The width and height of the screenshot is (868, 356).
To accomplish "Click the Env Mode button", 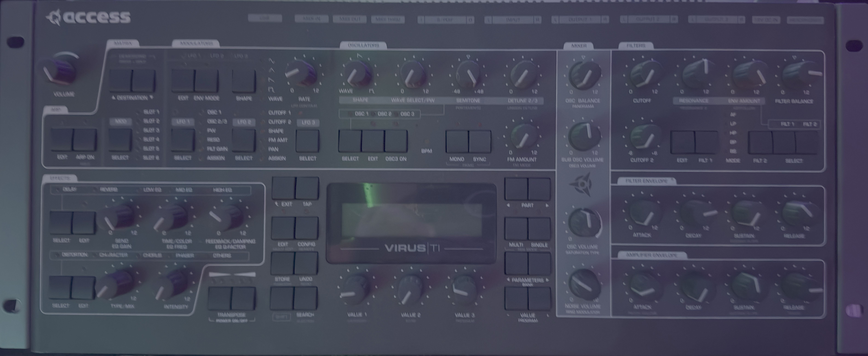I will click(207, 81).
